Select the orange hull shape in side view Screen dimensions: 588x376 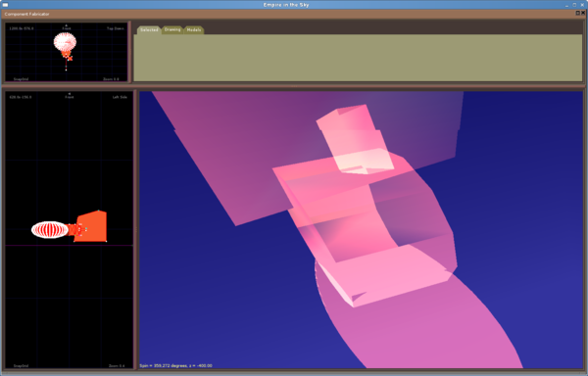93,226
